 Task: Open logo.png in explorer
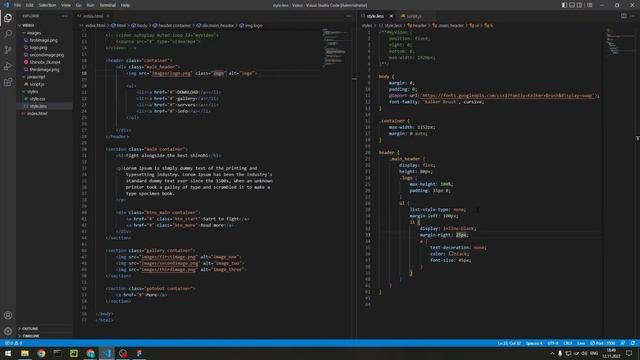click(38, 48)
